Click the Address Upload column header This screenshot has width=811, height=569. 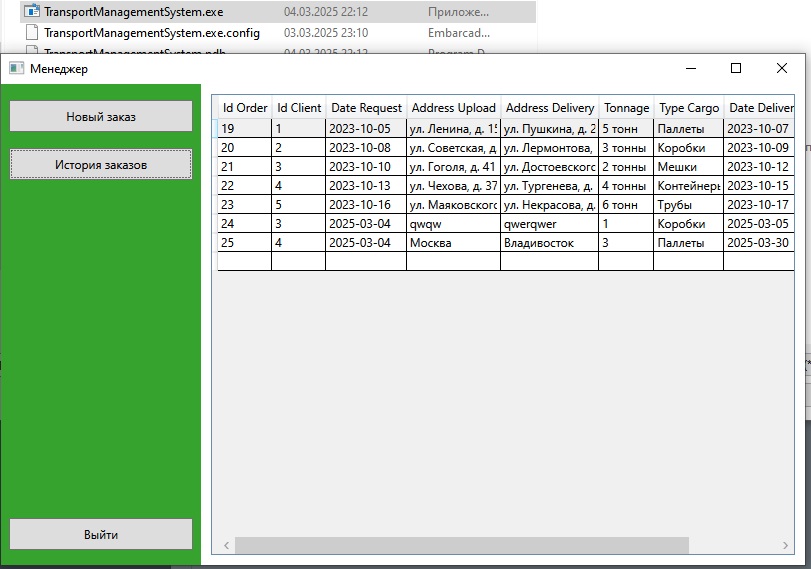tap(453, 108)
